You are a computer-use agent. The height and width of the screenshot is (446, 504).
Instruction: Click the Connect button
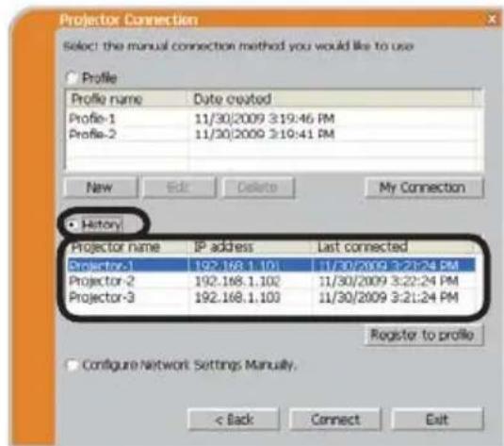(335, 419)
